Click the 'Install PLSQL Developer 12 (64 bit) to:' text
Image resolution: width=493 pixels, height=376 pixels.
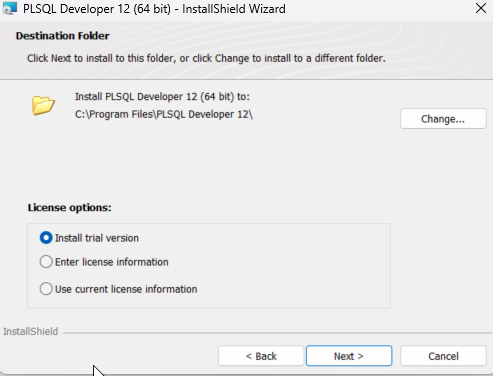pos(162,97)
